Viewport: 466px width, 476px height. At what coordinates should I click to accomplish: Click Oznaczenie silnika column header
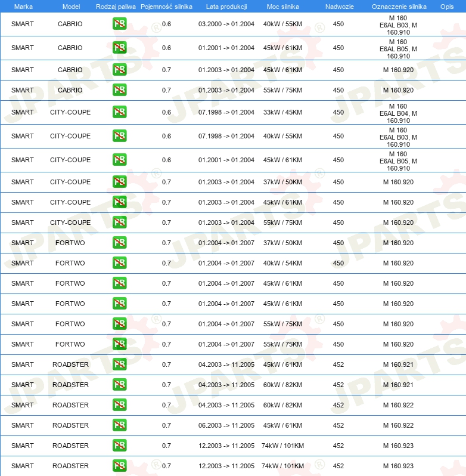click(399, 7)
